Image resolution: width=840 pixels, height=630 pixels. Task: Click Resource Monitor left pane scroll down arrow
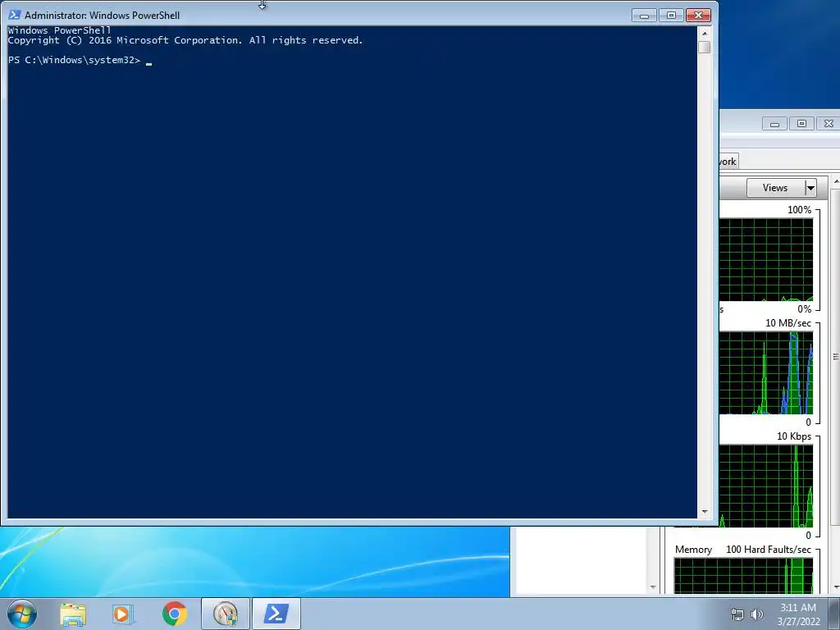coord(652,587)
